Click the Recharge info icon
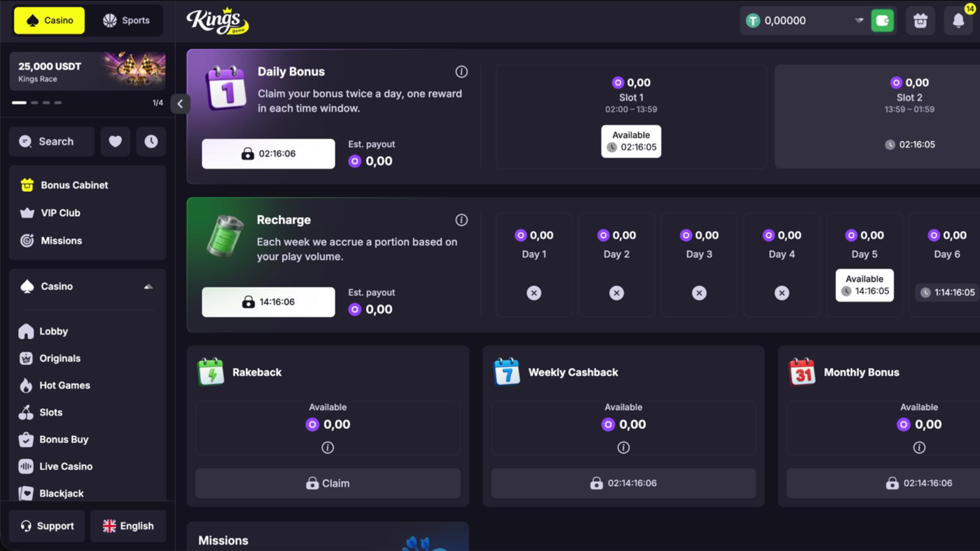This screenshot has height=551, width=980. click(461, 220)
